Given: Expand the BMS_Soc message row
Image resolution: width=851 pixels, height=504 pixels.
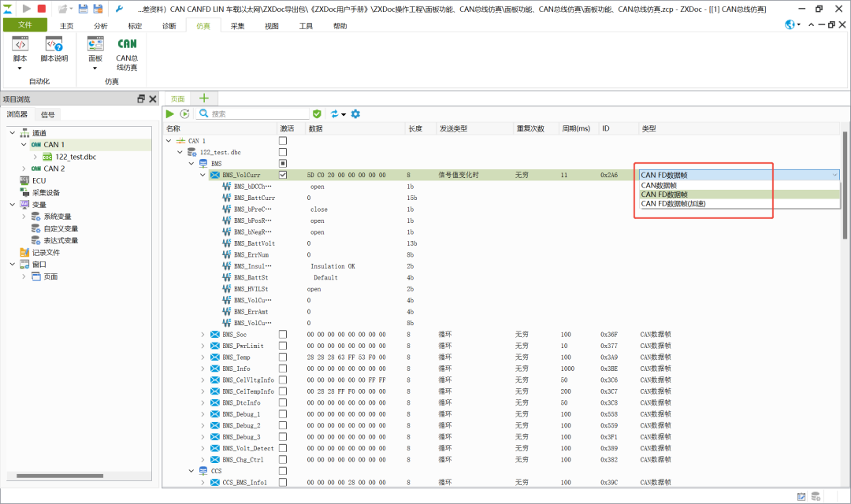Looking at the screenshot, I should (203, 334).
